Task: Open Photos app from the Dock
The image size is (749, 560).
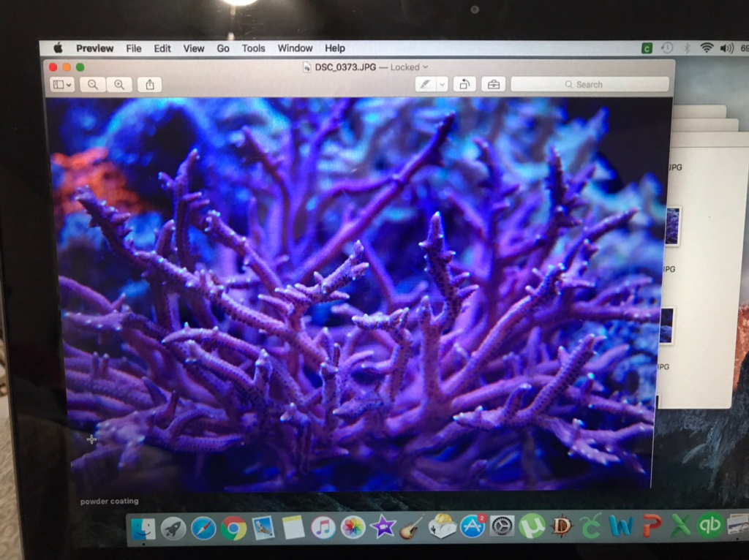Action: pos(353,528)
